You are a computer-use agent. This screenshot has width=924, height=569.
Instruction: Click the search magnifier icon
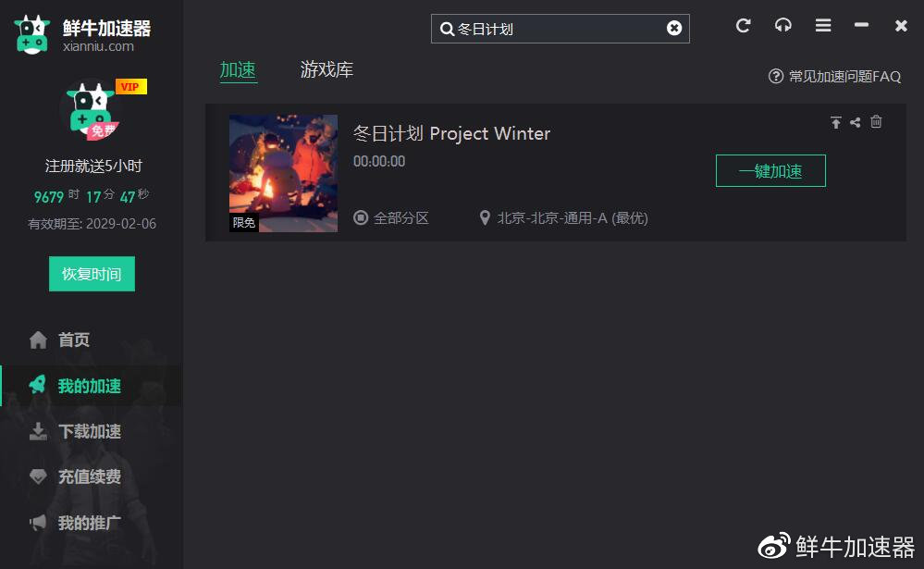[447, 29]
